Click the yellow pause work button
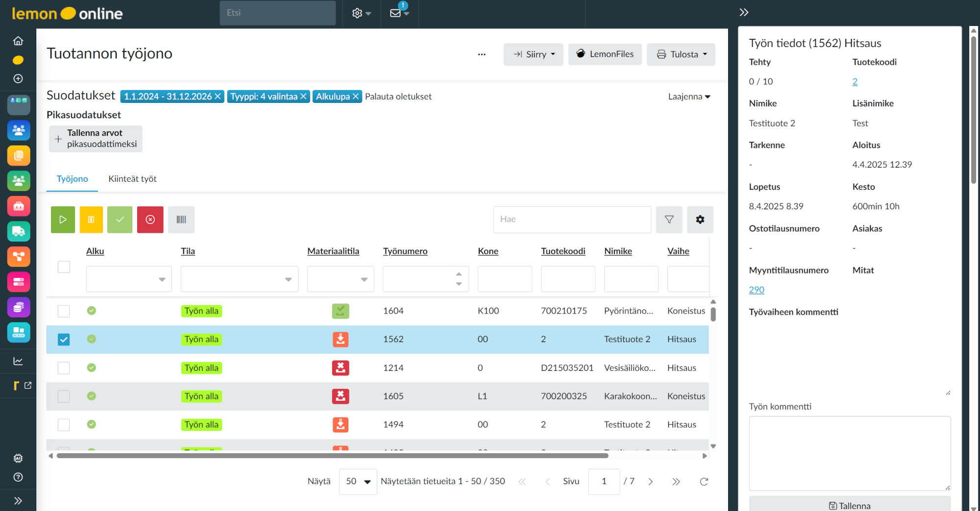Image resolution: width=980 pixels, height=511 pixels. [x=91, y=219]
